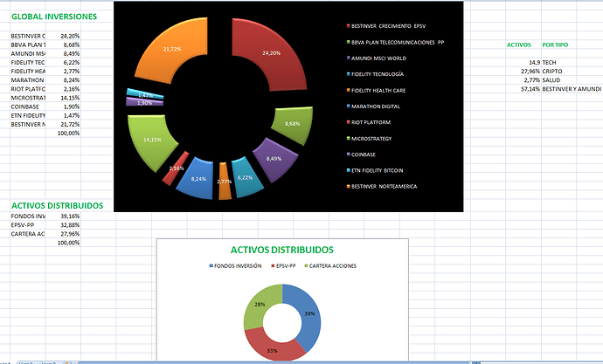Select the AMUNDI MSCI name cell

pos(28,53)
